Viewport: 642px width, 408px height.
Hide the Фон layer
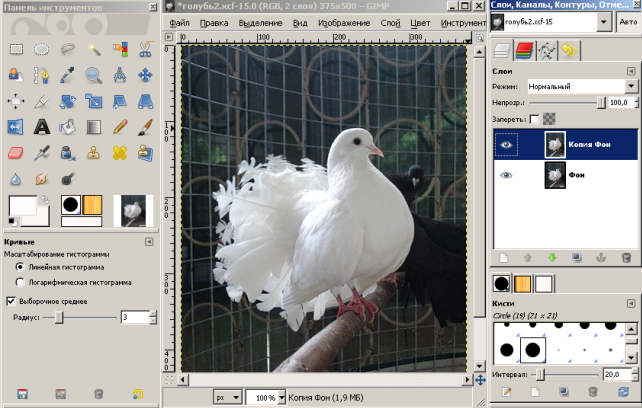click(506, 175)
